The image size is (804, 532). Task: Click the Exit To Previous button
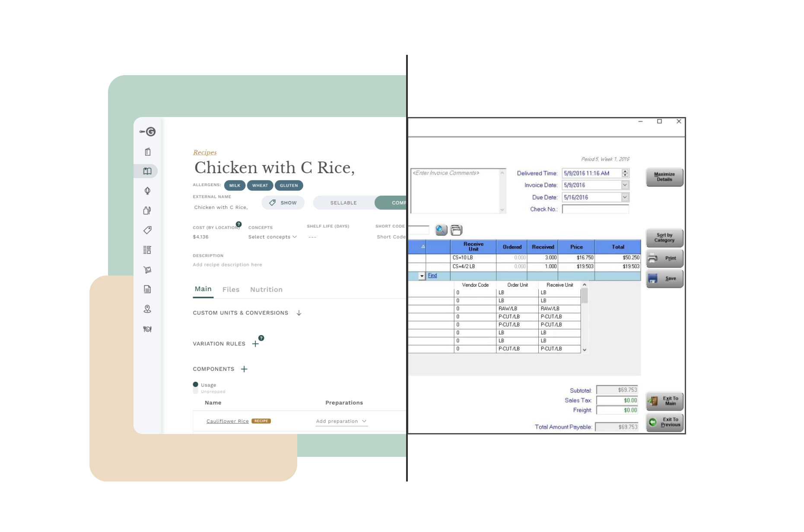coord(664,422)
